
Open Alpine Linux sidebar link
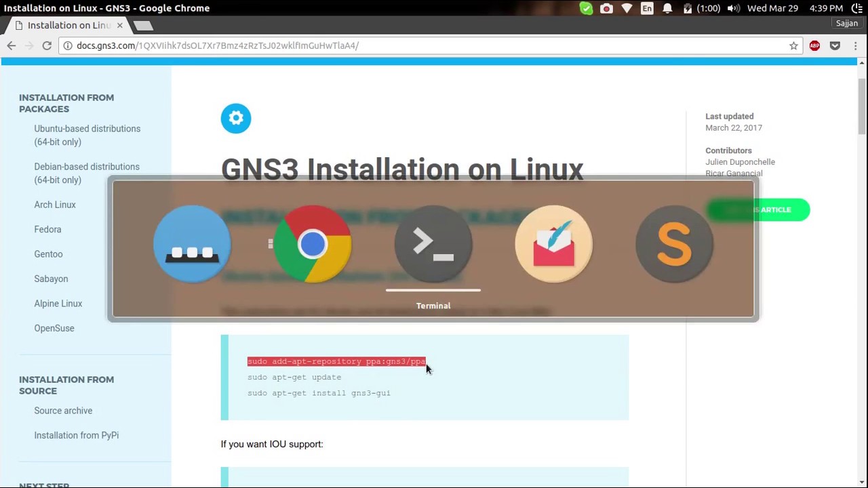58,304
